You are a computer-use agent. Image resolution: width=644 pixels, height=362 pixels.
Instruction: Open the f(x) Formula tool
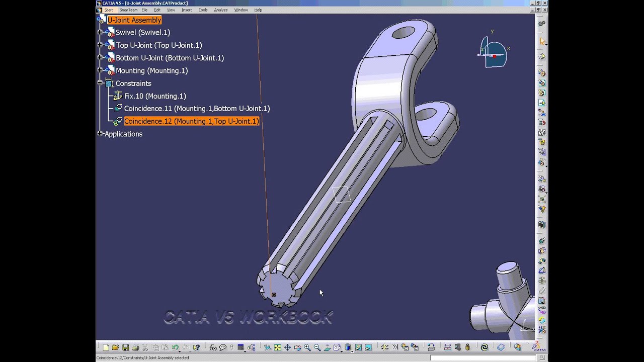[x=213, y=347]
